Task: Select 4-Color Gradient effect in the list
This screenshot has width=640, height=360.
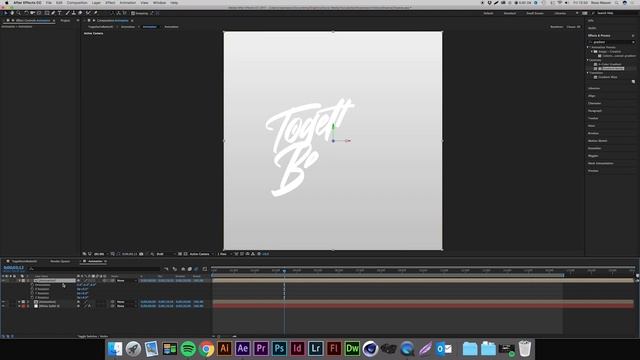Action: pyautogui.click(x=610, y=64)
